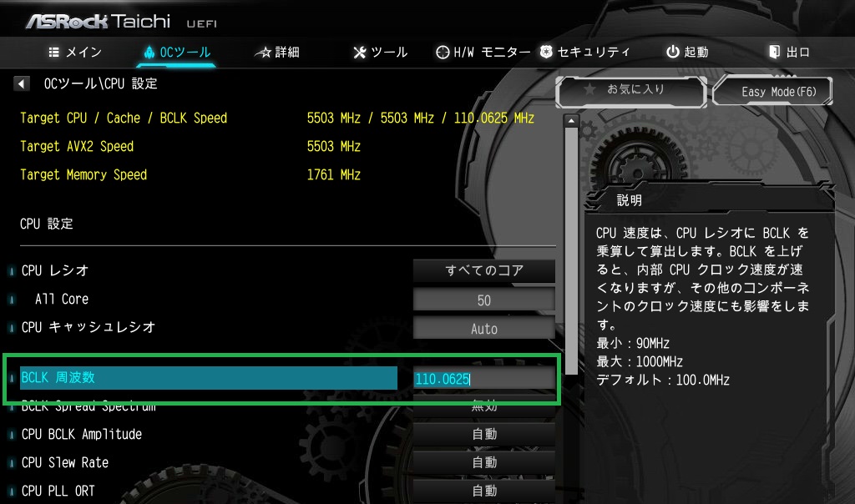Open the ツール tab
Screen dimensions: 855x504
[380, 53]
